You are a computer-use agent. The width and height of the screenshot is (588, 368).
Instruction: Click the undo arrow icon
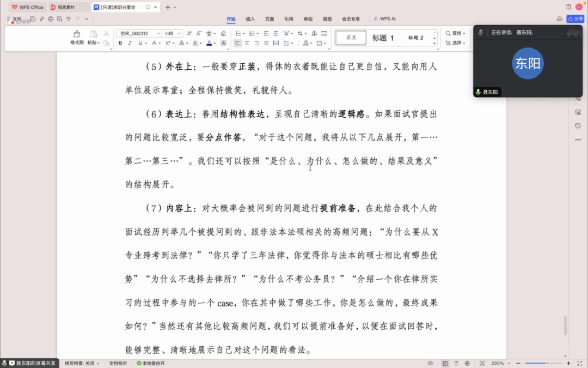click(x=68, y=19)
